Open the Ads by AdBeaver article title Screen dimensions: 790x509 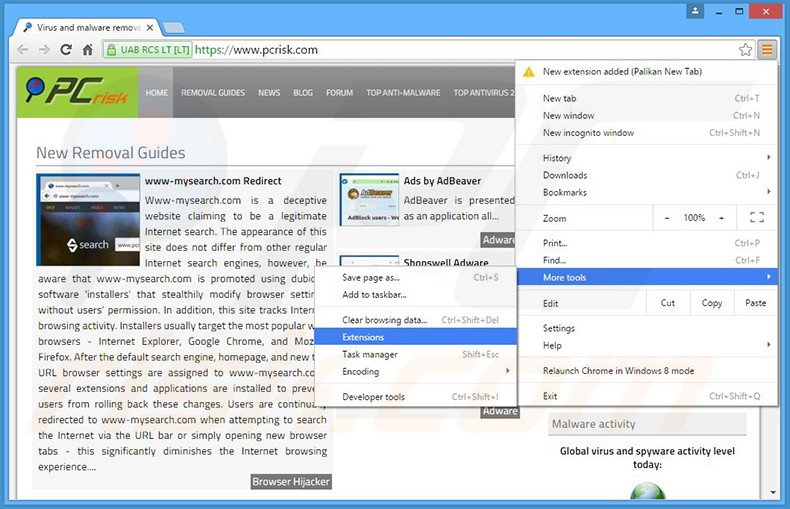pos(442,181)
